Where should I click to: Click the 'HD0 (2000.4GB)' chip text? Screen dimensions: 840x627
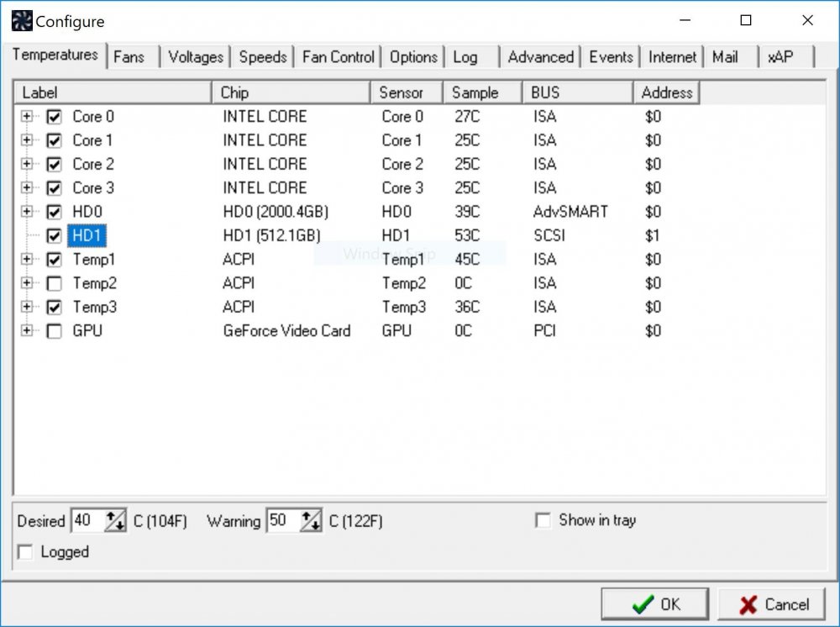point(276,212)
